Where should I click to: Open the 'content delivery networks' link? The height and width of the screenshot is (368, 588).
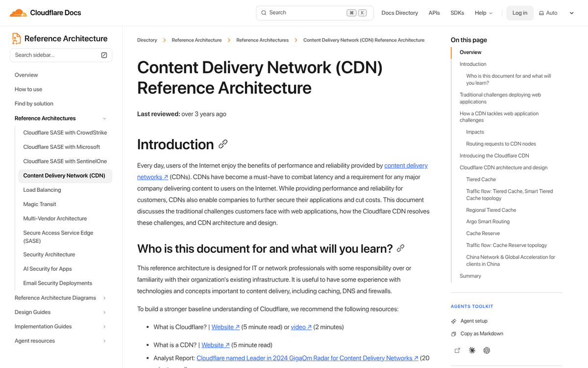tap(405, 166)
